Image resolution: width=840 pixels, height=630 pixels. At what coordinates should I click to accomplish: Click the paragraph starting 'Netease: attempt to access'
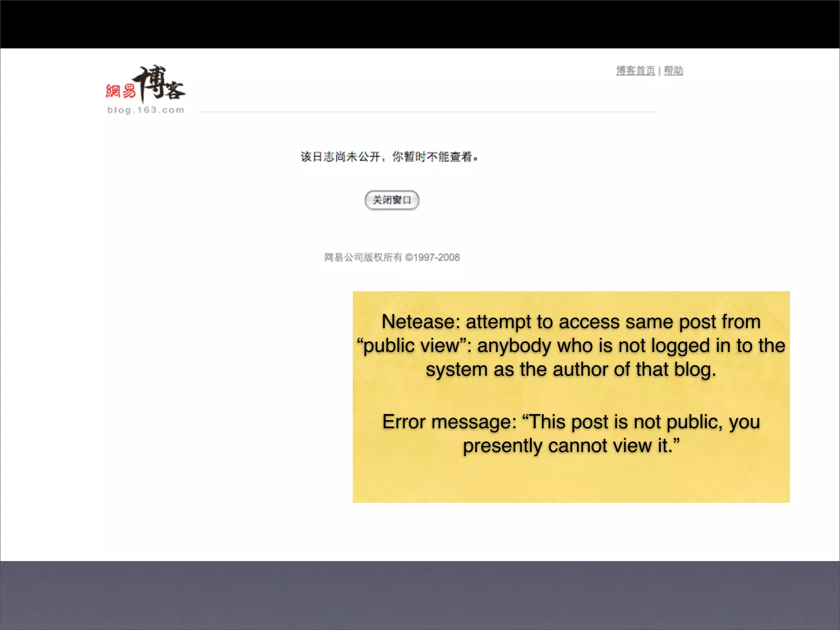pos(571,345)
